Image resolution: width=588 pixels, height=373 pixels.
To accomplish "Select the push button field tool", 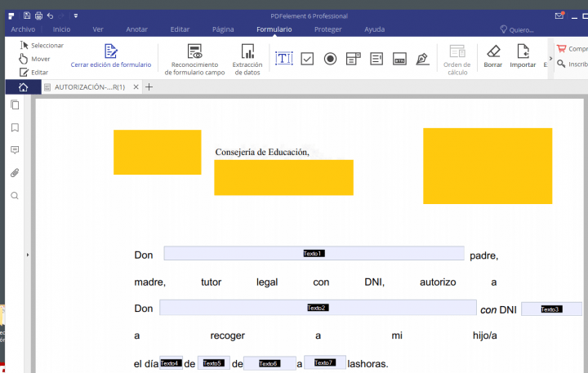I will tap(399, 59).
